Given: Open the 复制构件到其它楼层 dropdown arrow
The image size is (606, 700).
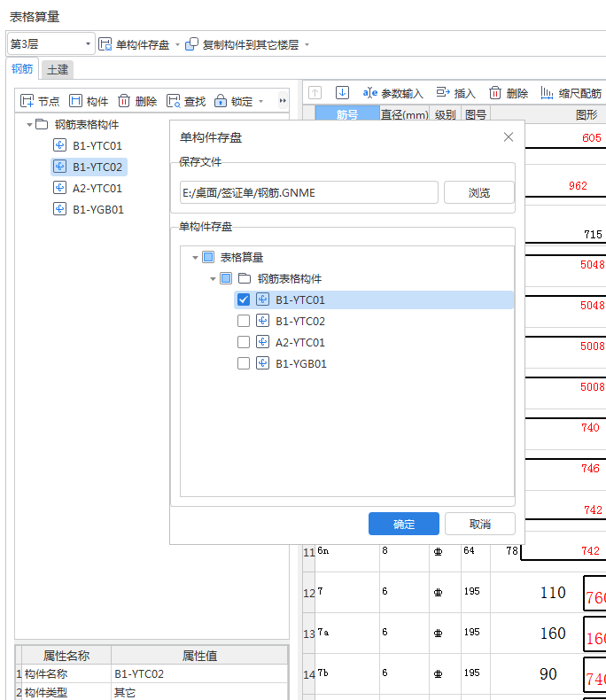Looking at the screenshot, I should pyautogui.click(x=307, y=44).
